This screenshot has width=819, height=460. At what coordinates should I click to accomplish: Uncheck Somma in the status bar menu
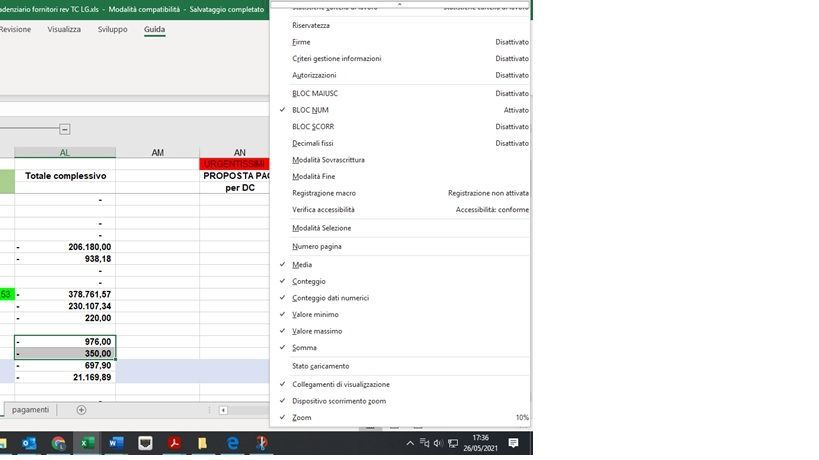click(x=400, y=348)
